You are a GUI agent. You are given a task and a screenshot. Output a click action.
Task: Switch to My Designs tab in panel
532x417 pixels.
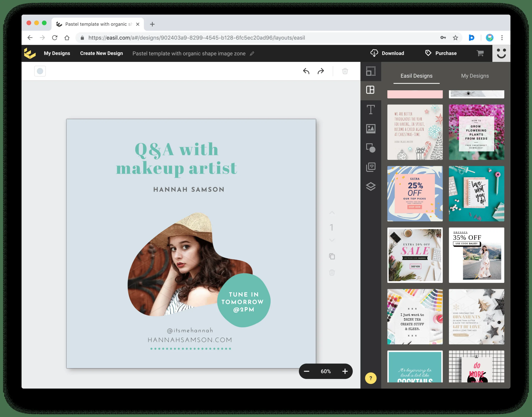coord(475,76)
